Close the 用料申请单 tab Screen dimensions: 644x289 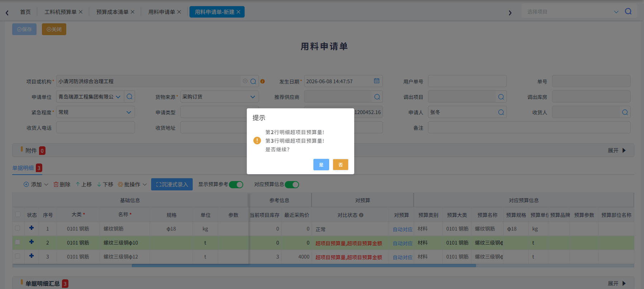(x=179, y=12)
